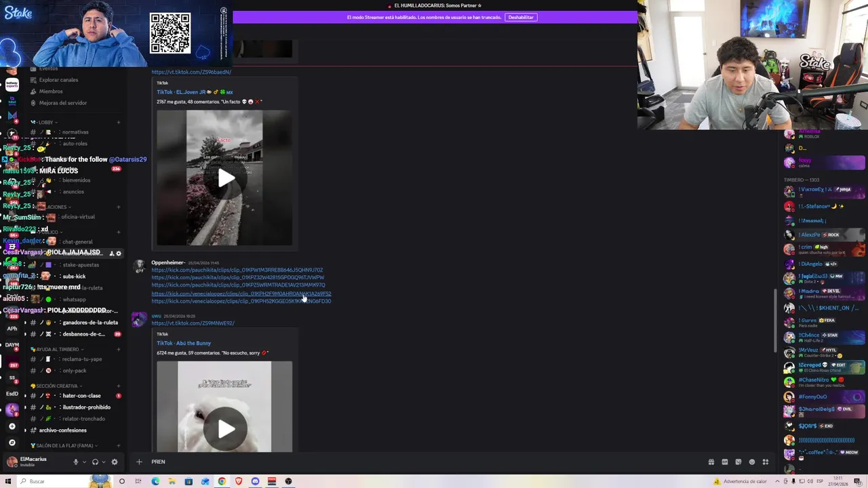
Task: Open the Oppenheimer- user avatar
Action: (139, 267)
